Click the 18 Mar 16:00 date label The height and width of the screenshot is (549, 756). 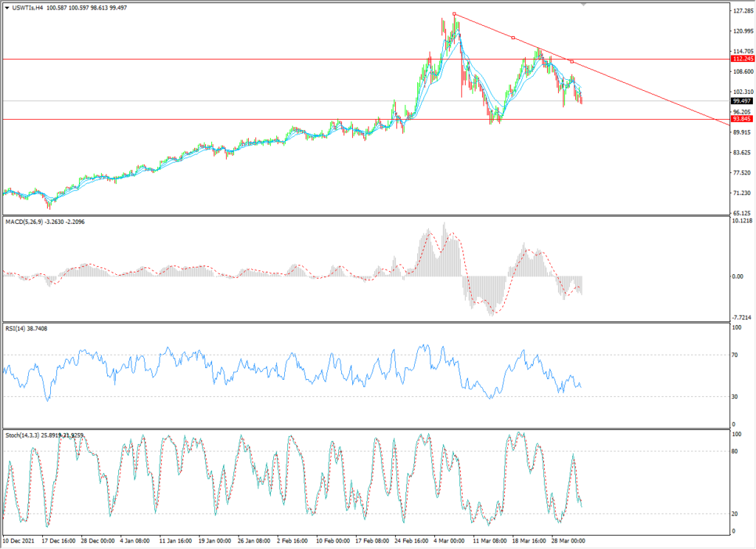pyautogui.click(x=529, y=541)
